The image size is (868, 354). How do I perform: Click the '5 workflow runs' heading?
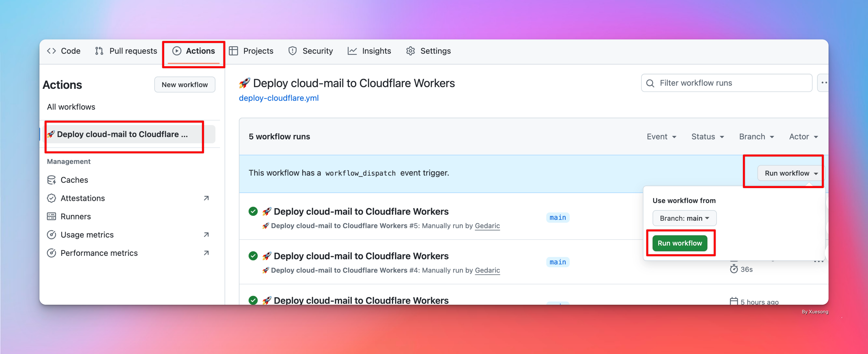tap(279, 136)
